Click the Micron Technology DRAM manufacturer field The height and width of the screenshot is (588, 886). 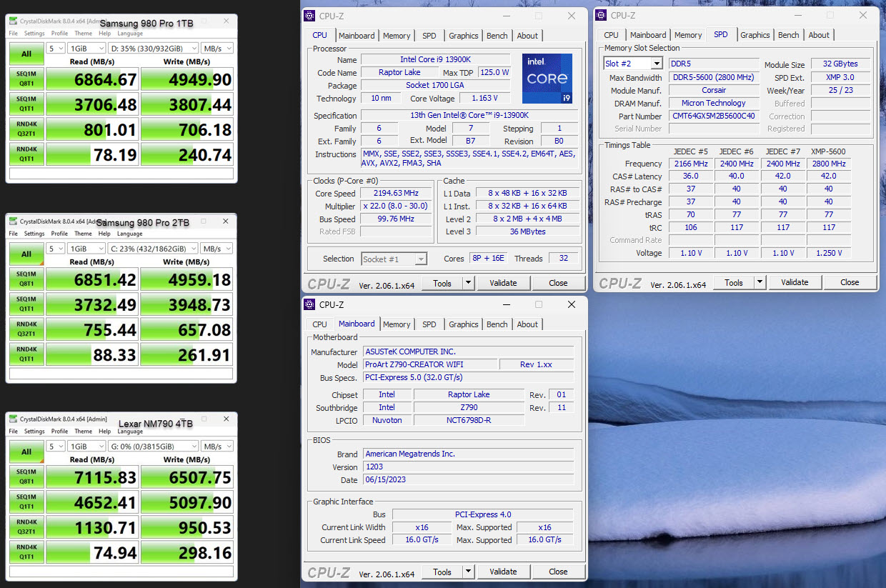(x=714, y=103)
